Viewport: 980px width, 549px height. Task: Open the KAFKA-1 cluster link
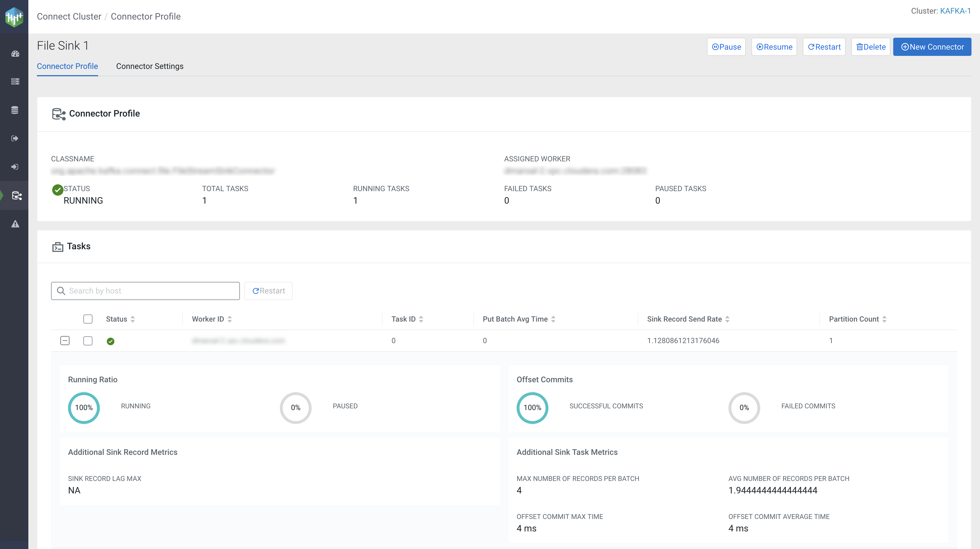coord(955,11)
